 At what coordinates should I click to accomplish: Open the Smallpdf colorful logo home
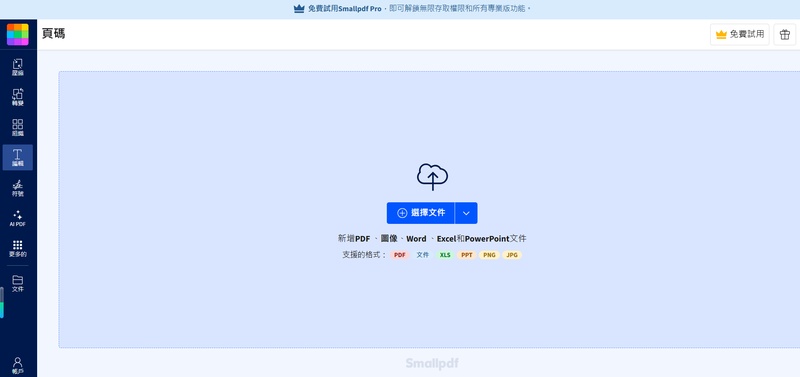17,35
